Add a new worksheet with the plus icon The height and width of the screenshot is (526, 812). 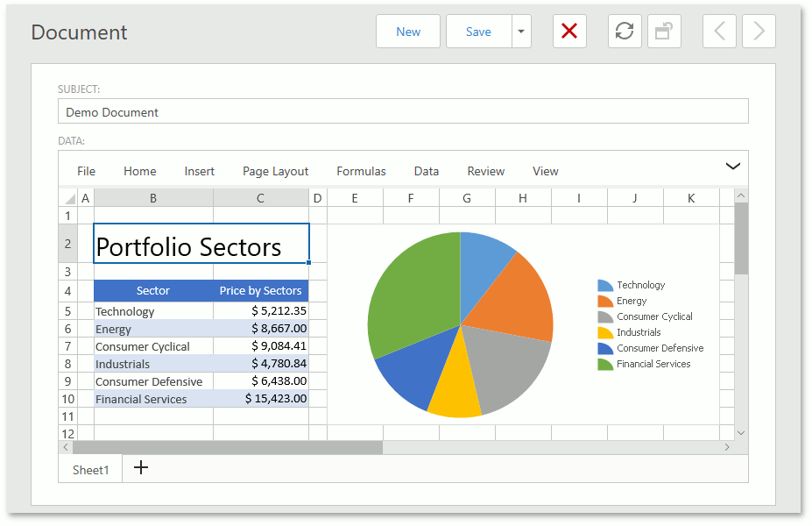tap(140, 468)
